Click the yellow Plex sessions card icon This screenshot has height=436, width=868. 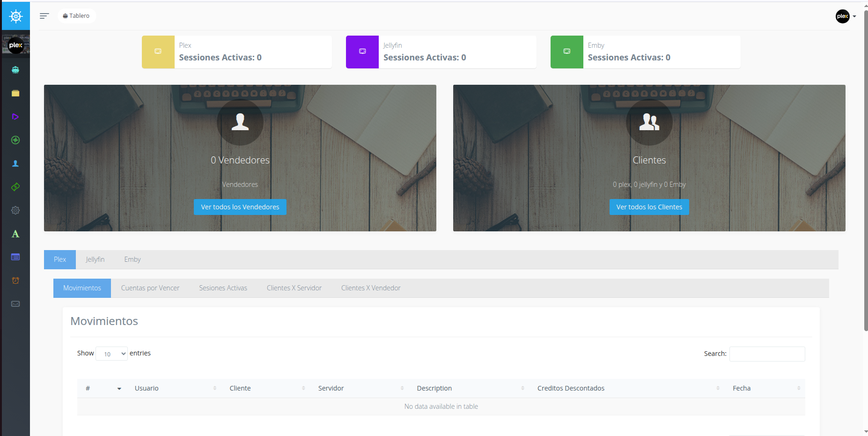coord(158,52)
